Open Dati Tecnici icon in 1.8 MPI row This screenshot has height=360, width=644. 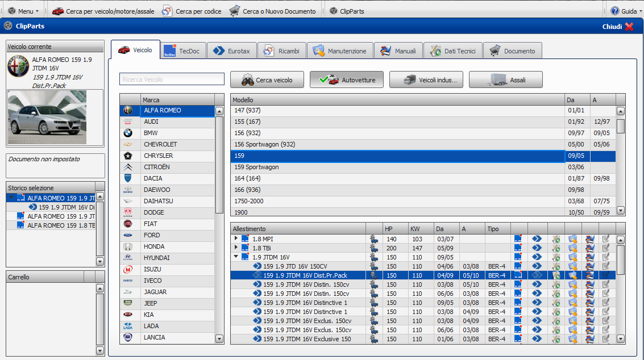point(556,239)
